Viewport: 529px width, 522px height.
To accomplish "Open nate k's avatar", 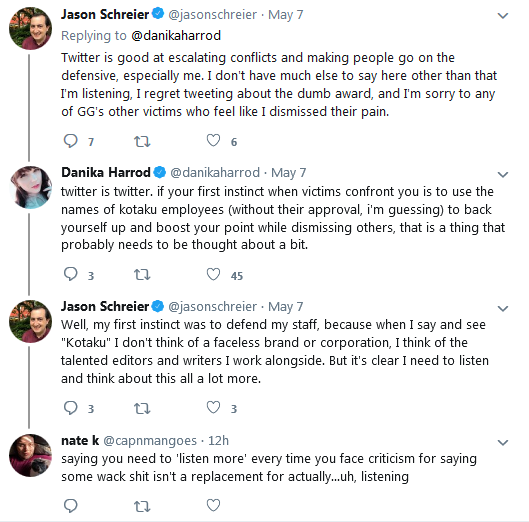I will point(30,455).
